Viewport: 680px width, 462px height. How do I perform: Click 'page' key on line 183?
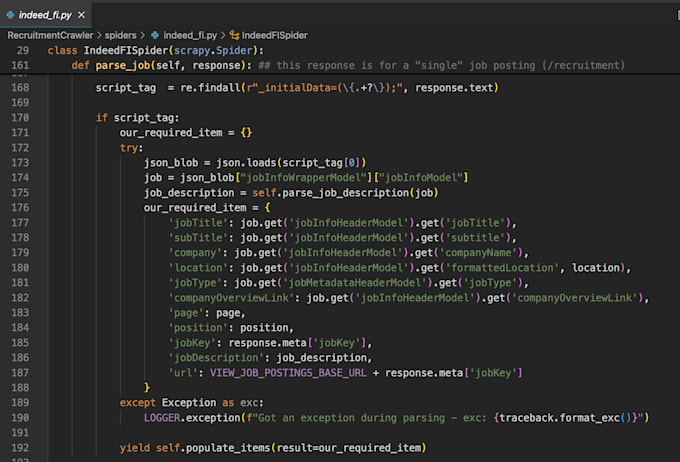click(186, 313)
